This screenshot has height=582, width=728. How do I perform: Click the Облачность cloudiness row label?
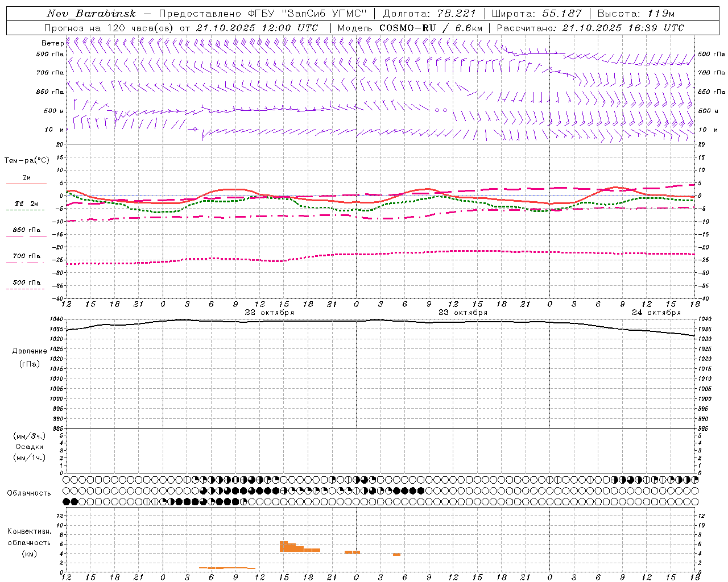coord(29,493)
